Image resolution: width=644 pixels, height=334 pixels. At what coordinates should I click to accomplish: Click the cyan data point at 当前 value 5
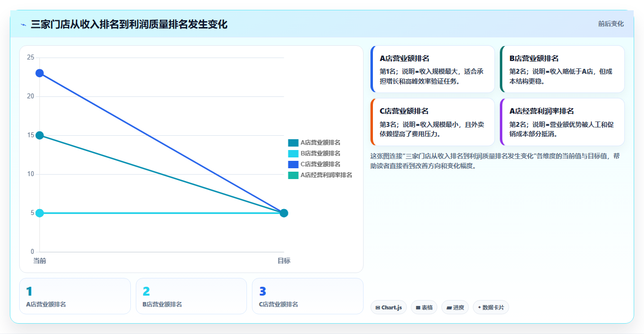tap(39, 213)
